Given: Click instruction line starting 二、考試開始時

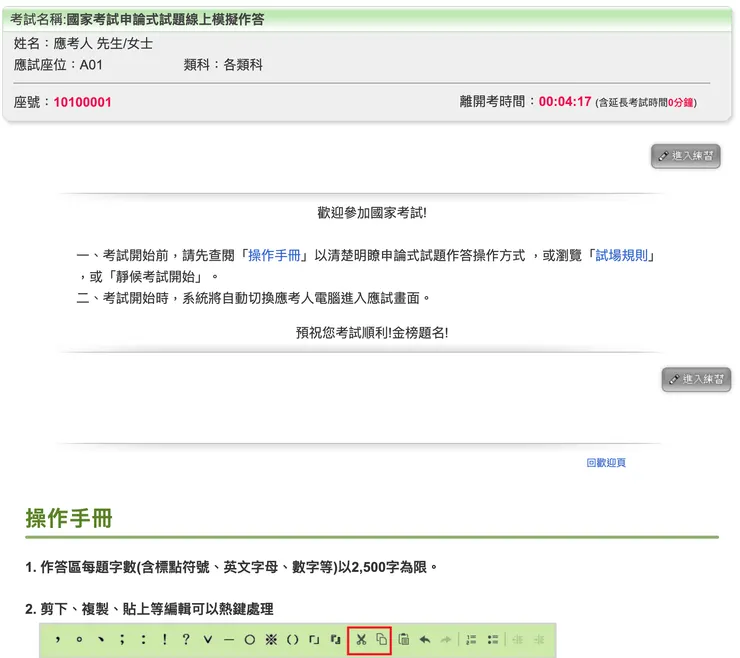Looking at the screenshot, I should [253, 298].
